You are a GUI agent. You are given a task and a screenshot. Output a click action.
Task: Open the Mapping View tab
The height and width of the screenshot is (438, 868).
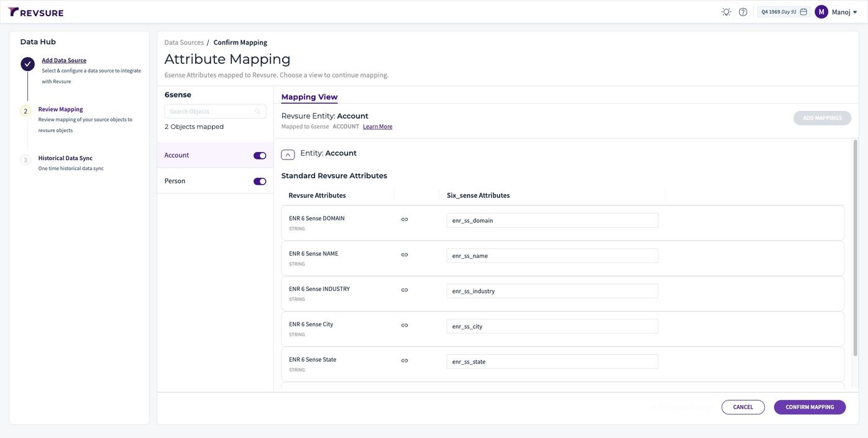tap(309, 97)
